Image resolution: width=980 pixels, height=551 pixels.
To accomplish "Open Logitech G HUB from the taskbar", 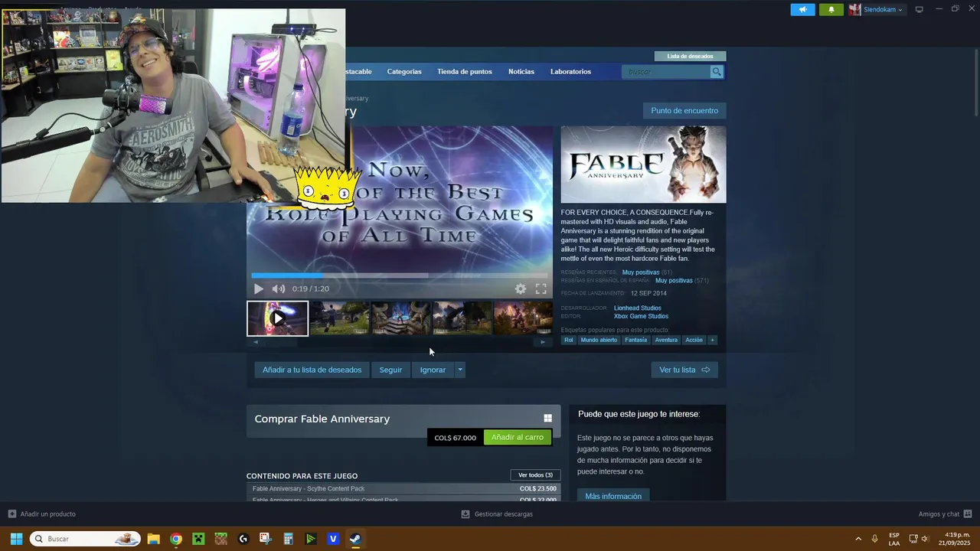I will tap(243, 539).
